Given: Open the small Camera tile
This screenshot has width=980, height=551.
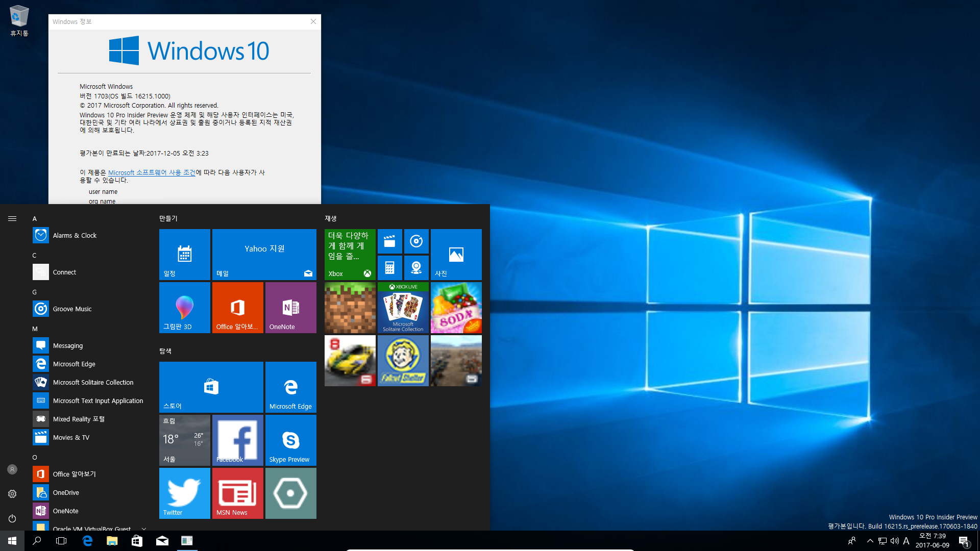Looking at the screenshot, I should 416,268.
